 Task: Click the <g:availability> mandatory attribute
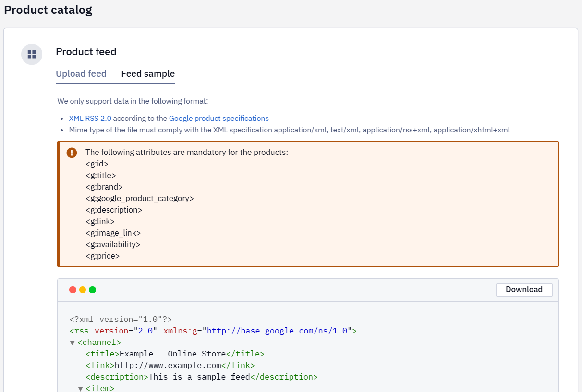pyautogui.click(x=113, y=244)
